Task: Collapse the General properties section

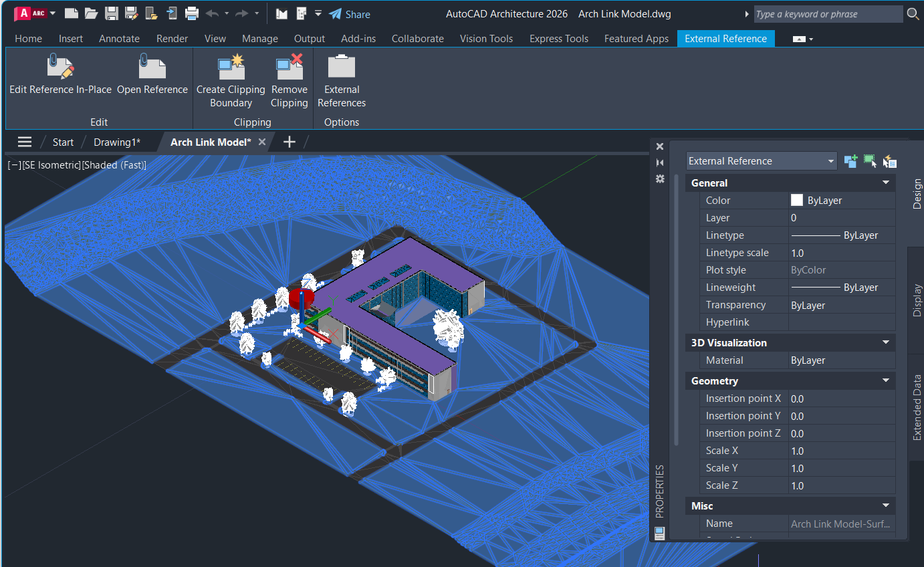Action: [886, 183]
